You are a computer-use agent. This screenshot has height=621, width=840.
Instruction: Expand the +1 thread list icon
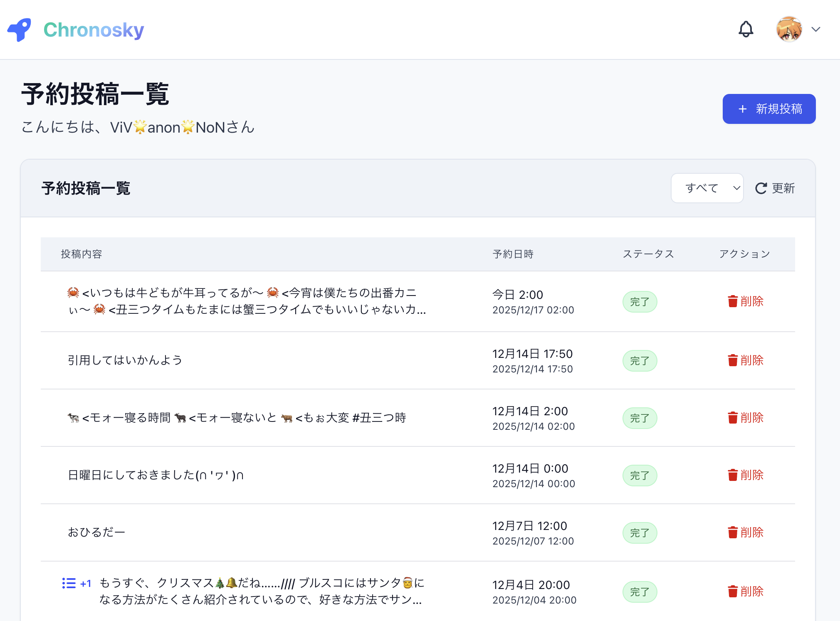pos(69,584)
